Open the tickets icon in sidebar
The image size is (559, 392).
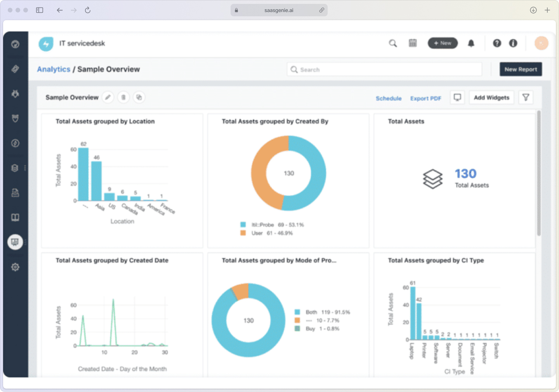15,69
